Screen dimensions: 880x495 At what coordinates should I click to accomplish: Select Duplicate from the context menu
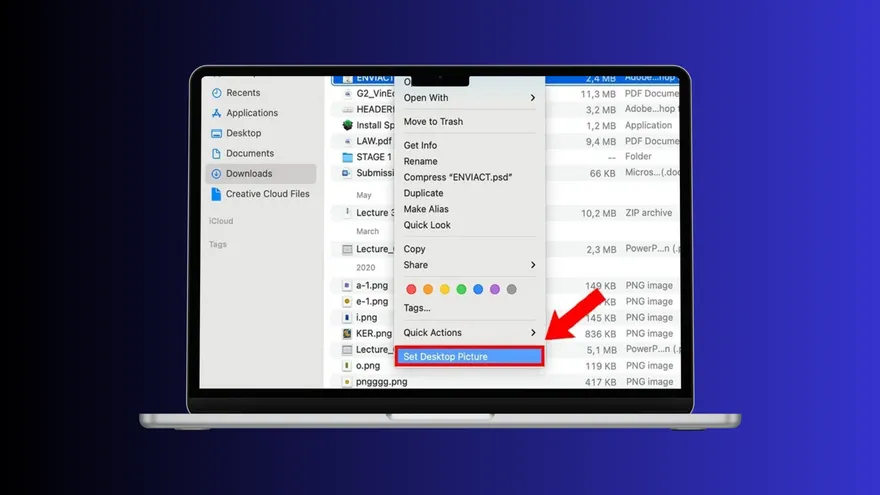(423, 193)
